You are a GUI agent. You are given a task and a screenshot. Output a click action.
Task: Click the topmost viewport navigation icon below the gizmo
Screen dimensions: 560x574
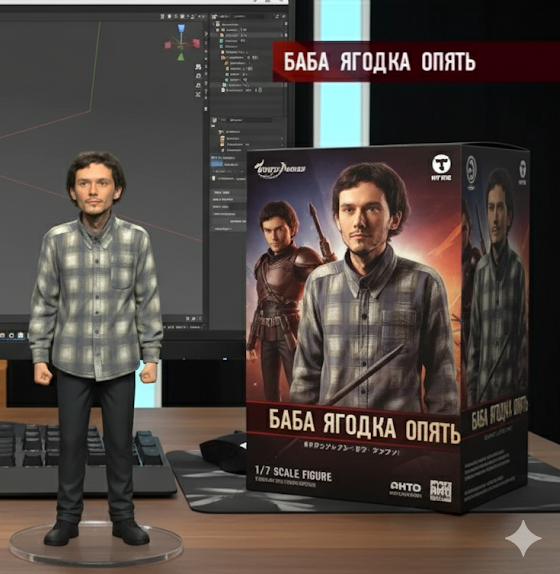pos(198,67)
